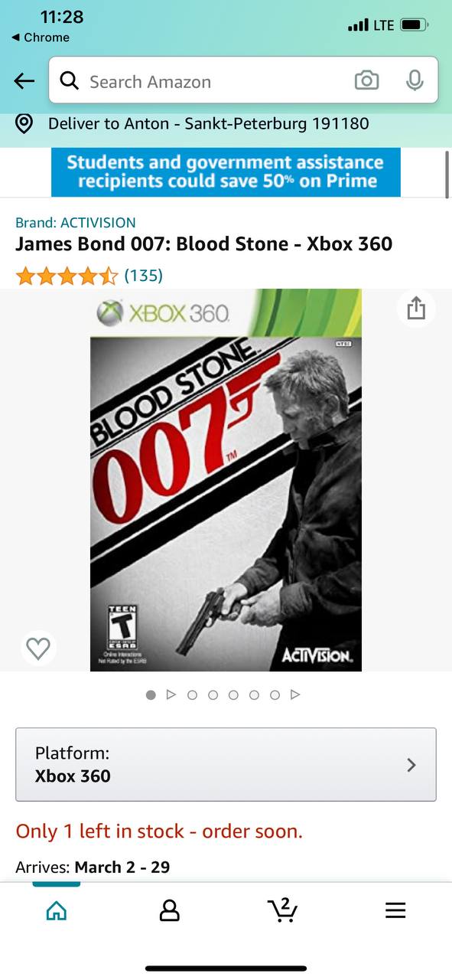Expand the Platform Xbox 360 selector
This screenshot has height=980, width=452.
pos(226,764)
